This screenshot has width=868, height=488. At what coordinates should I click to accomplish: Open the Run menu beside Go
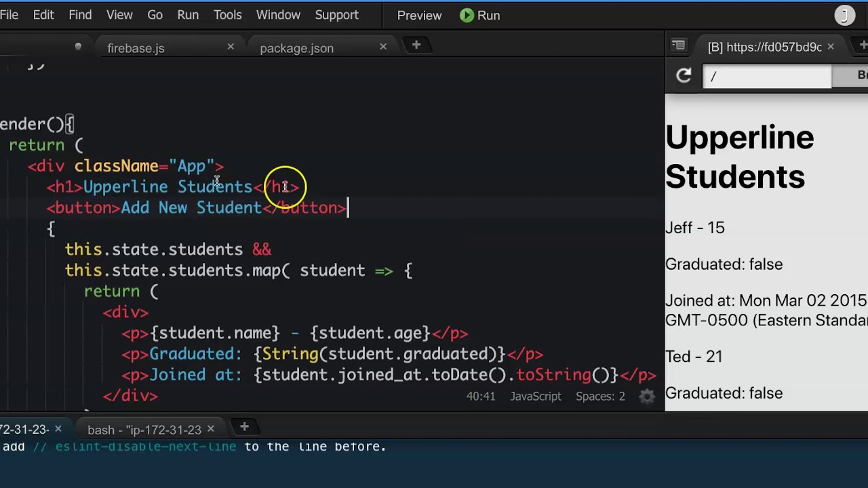pos(188,15)
